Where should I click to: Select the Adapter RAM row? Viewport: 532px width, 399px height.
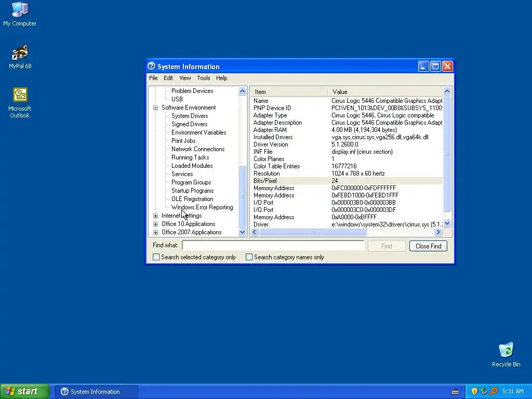coord(347,130)
